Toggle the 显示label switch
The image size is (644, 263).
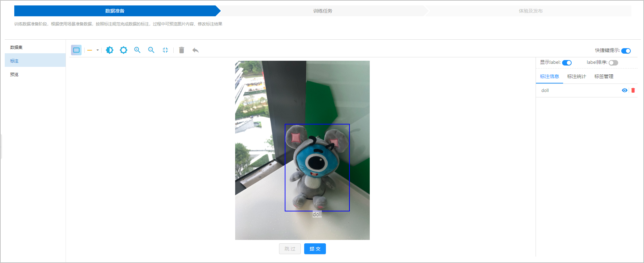tap(567, 63)
